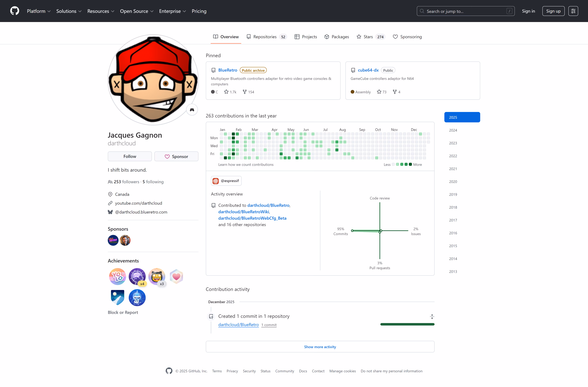Click the Galaxy Brain x4 achievement badge
This screenshot has width=588, height=387.
[137, 276]
